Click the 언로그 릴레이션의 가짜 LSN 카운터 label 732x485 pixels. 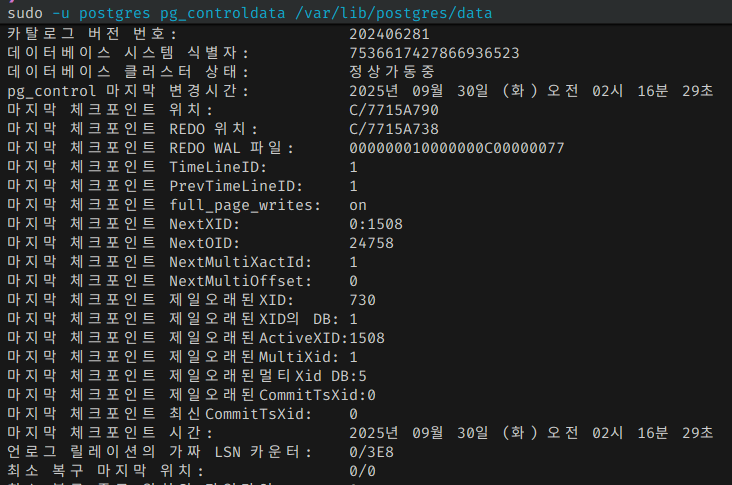159,452
